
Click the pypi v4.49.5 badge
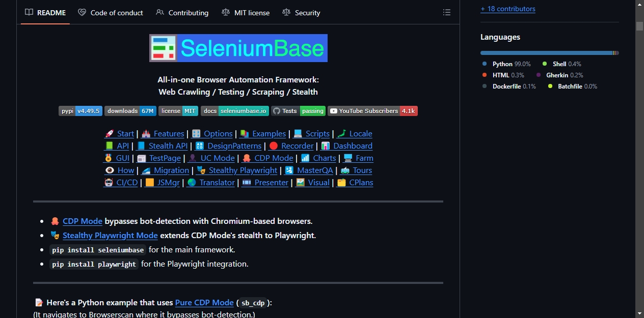[x=81, y=111]
